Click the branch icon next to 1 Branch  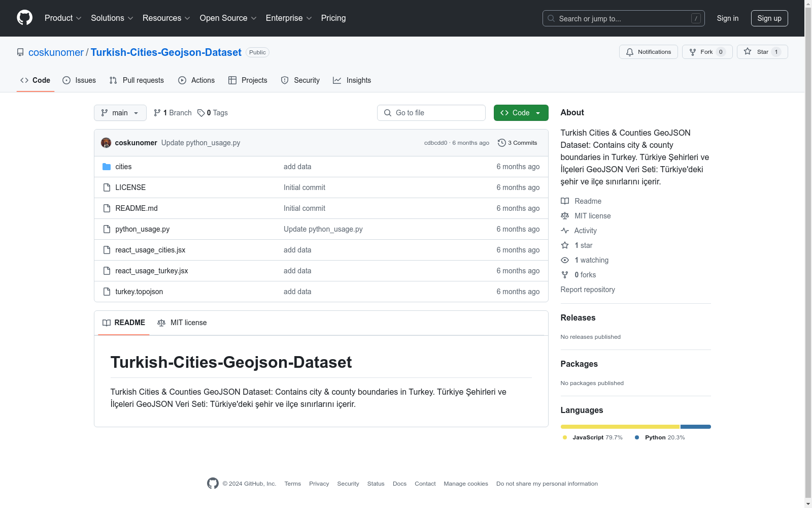[157, 113]
